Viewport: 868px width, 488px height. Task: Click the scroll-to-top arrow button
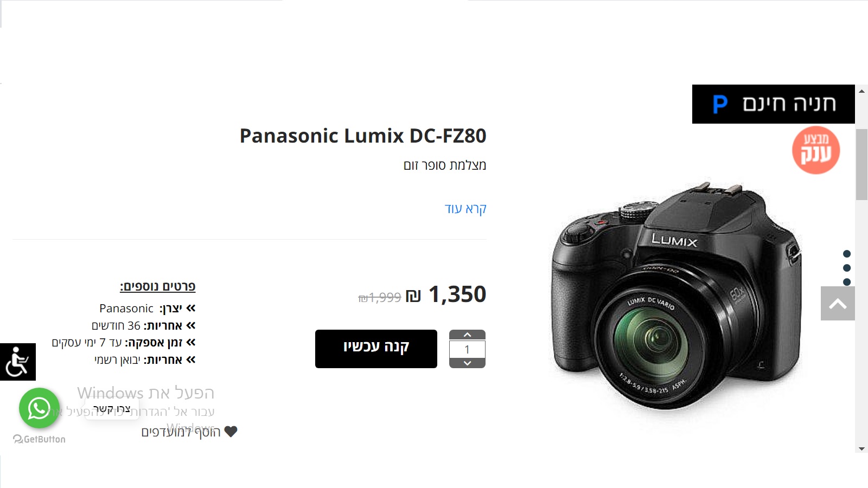(838, 304)
